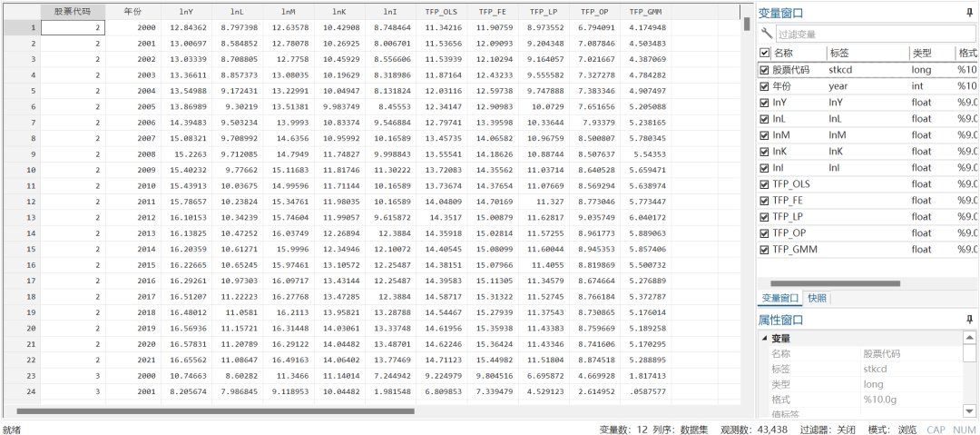This screenshot has width=980, height=435.
Task: Uncheck the TFP_OLS variable checkbox
Action: click(x=764, y=184)
